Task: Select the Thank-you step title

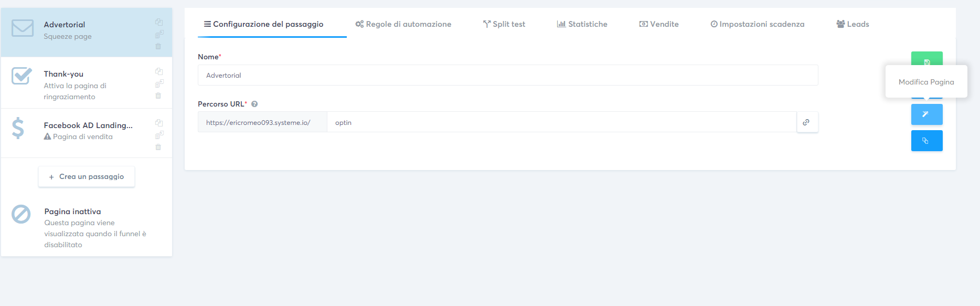Action: click(63, 74)
